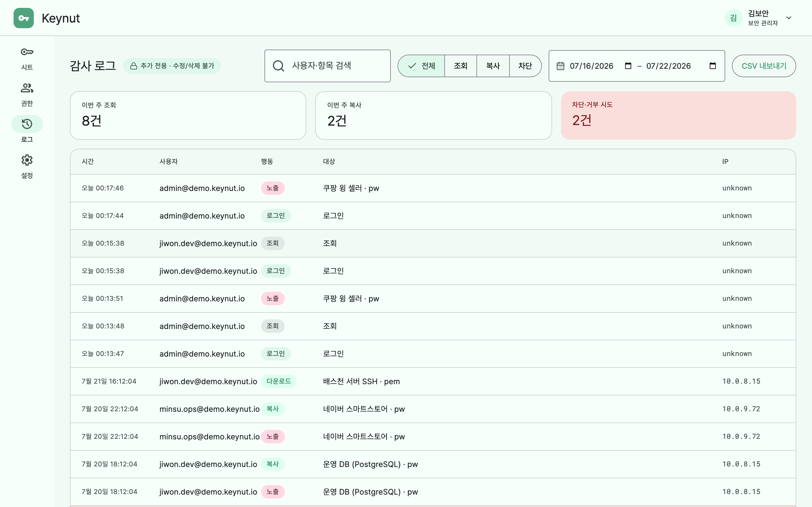Select the 전체 filter option
The height and width of the screenshot is (507, 812).
[x=422, y=66]
